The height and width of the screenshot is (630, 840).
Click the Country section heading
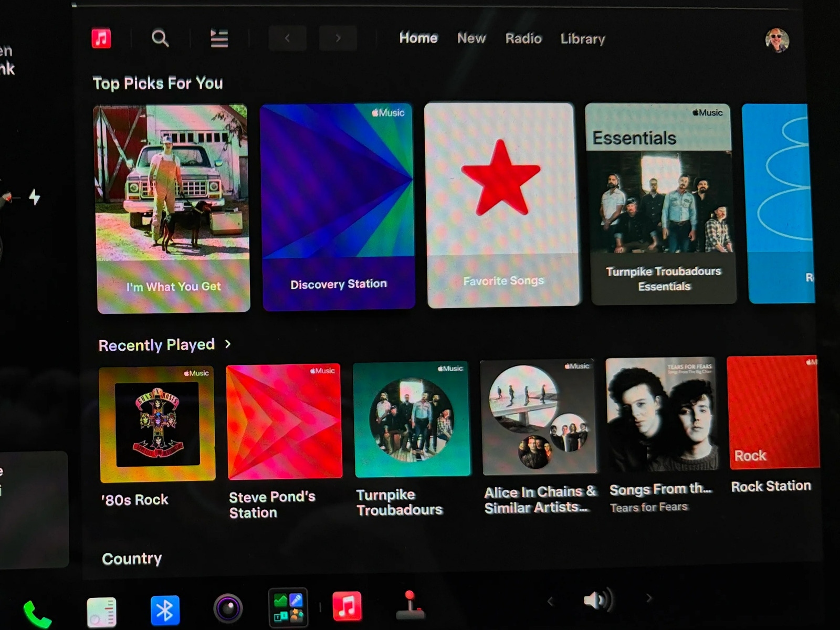(132, 559)
